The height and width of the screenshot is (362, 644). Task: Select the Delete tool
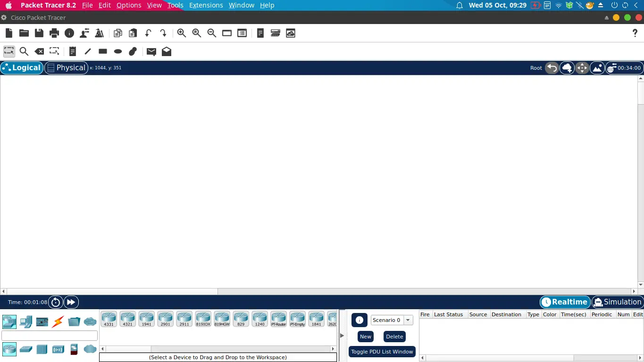tap(40, 51)
